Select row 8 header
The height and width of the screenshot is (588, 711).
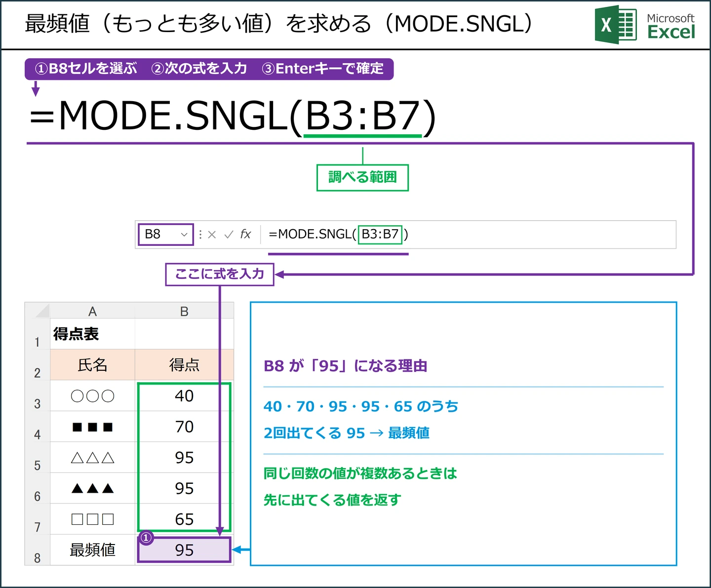38,550
